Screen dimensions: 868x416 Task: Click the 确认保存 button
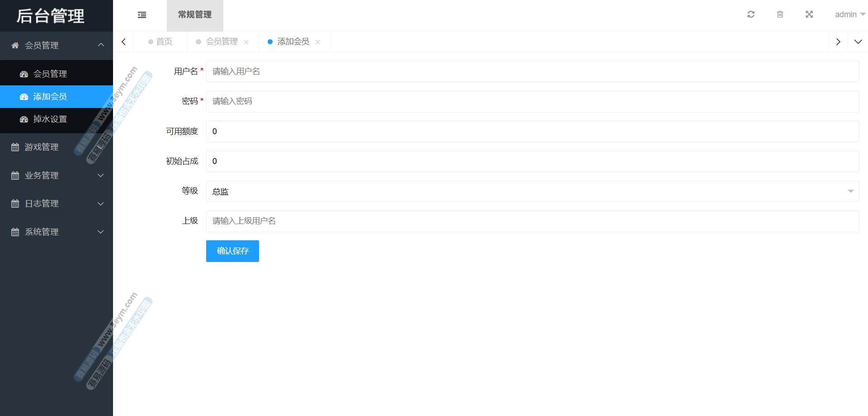pos(232,251)
